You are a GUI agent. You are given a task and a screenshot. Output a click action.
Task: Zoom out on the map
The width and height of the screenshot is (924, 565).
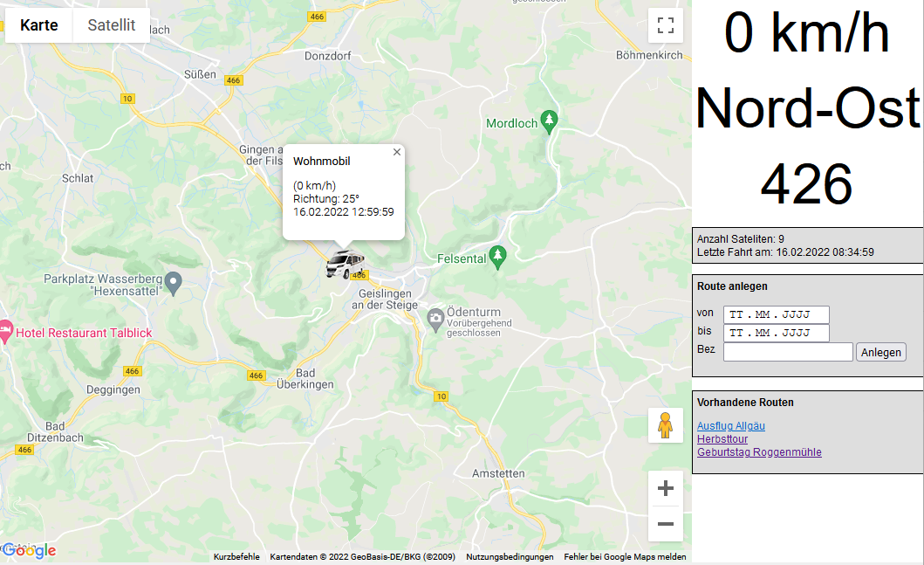coord(666,524)
